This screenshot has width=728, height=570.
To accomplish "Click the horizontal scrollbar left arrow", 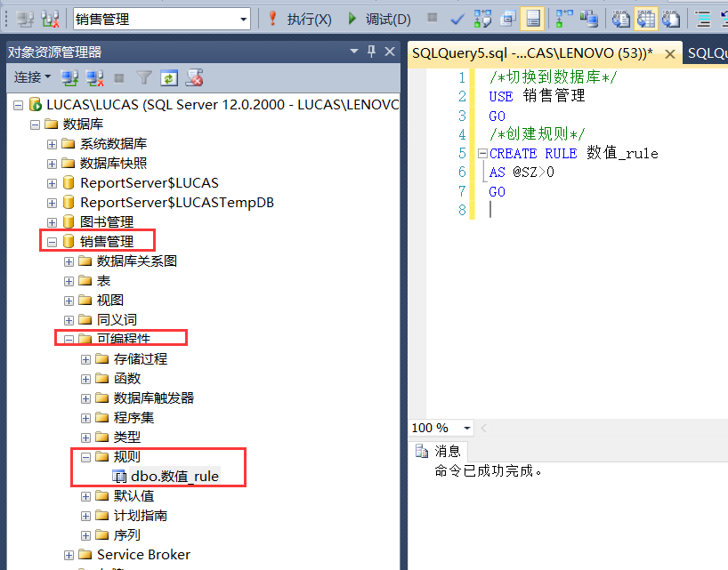I will (x=483, y=428).
